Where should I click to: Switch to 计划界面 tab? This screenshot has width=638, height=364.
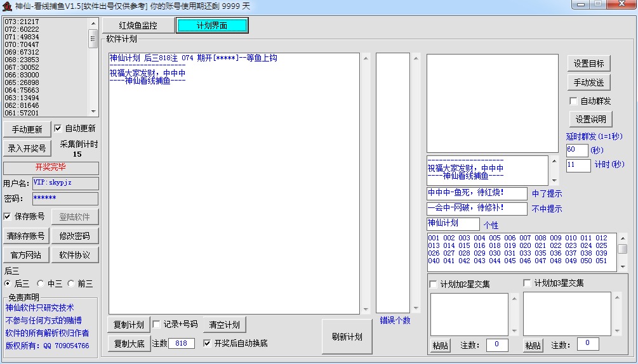click(x=212, y=25)
